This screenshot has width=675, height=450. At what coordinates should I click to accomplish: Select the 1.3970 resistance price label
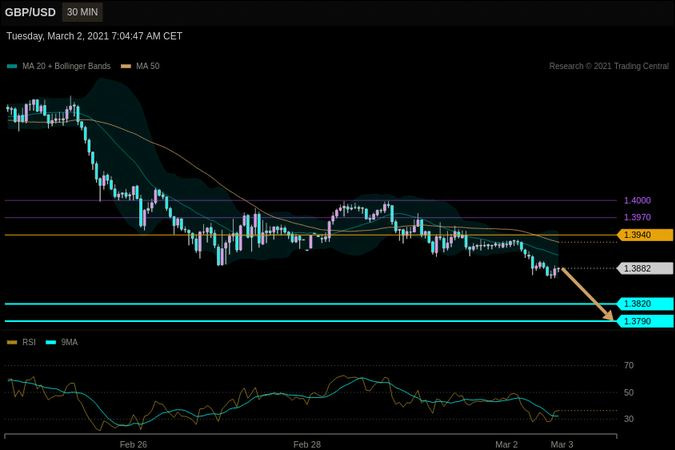click(637, 217)
